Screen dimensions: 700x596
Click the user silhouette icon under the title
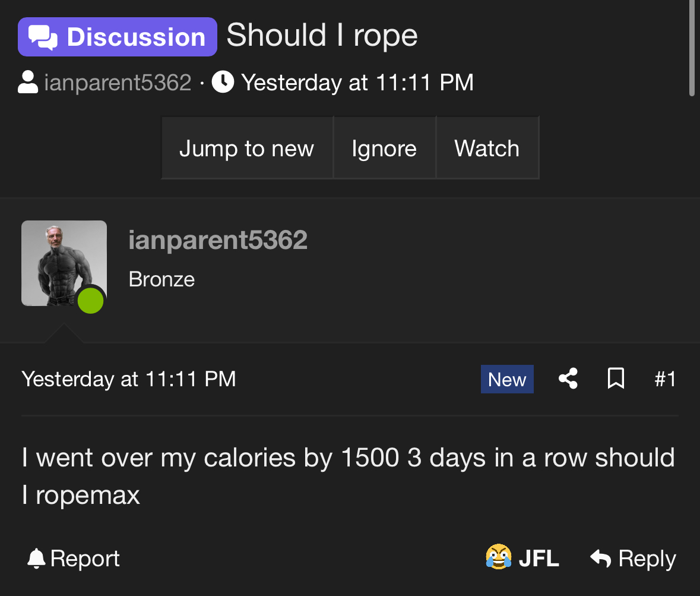pyautogui.click(x=28, y=83)
